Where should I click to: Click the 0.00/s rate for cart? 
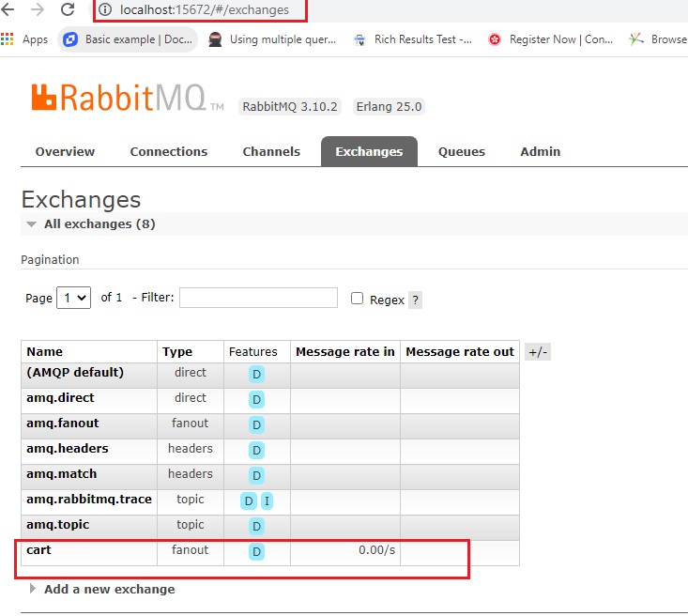pyautogui.click(x=376, y=549)
